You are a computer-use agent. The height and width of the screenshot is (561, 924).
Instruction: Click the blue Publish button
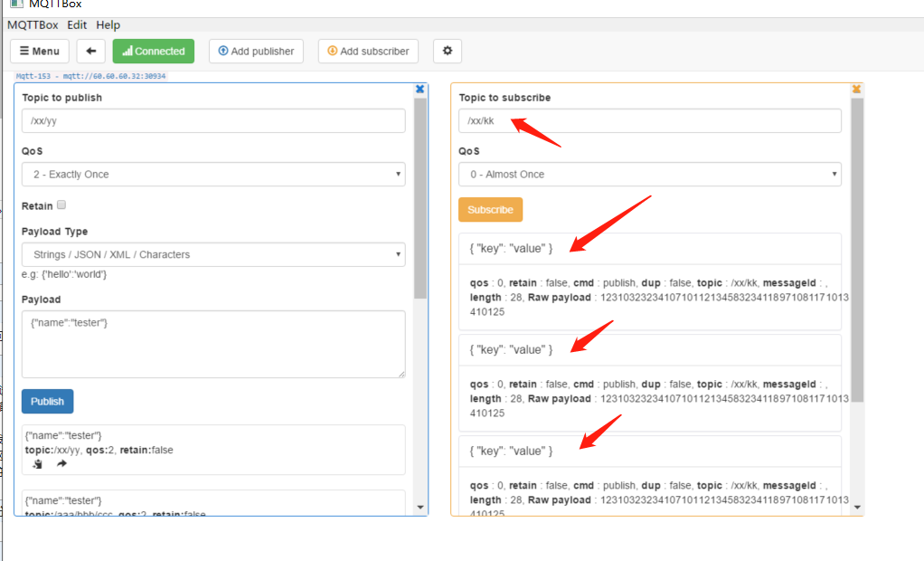(48, 402)
